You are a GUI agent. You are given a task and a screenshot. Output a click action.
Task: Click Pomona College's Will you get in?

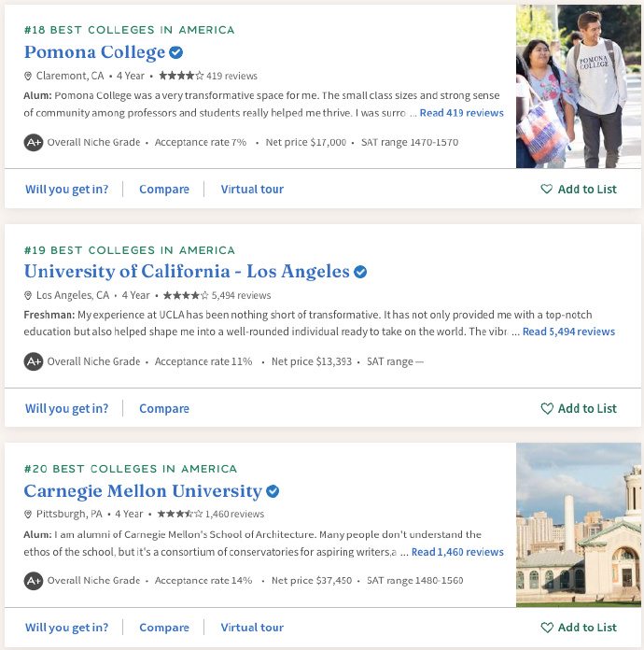pyautogui.click(x=66, y=189)
